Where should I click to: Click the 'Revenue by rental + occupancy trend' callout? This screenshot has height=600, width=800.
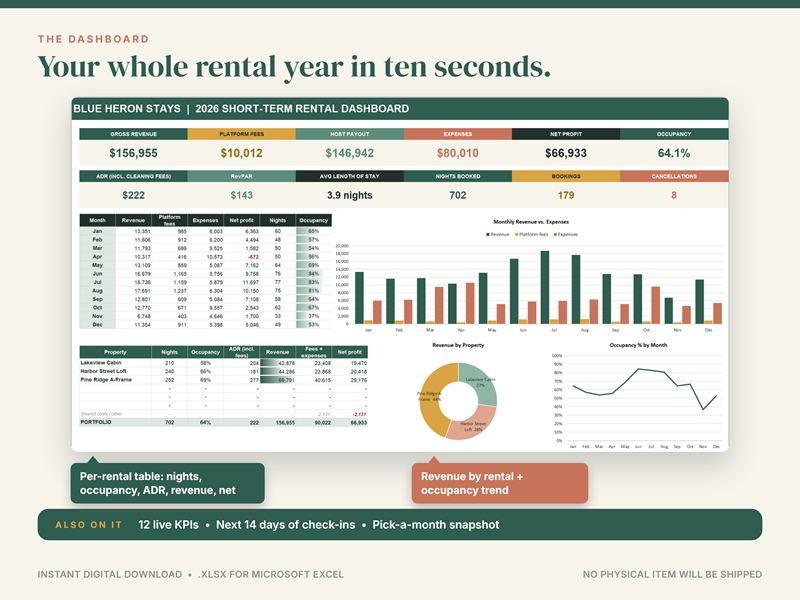499,483
